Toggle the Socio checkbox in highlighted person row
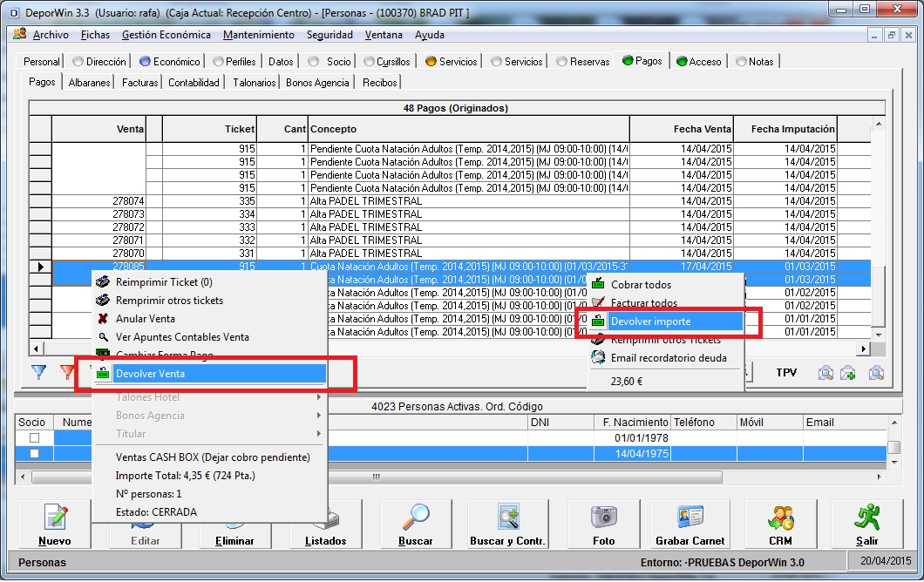Viewport: 924px width, 582px height. 34,454
